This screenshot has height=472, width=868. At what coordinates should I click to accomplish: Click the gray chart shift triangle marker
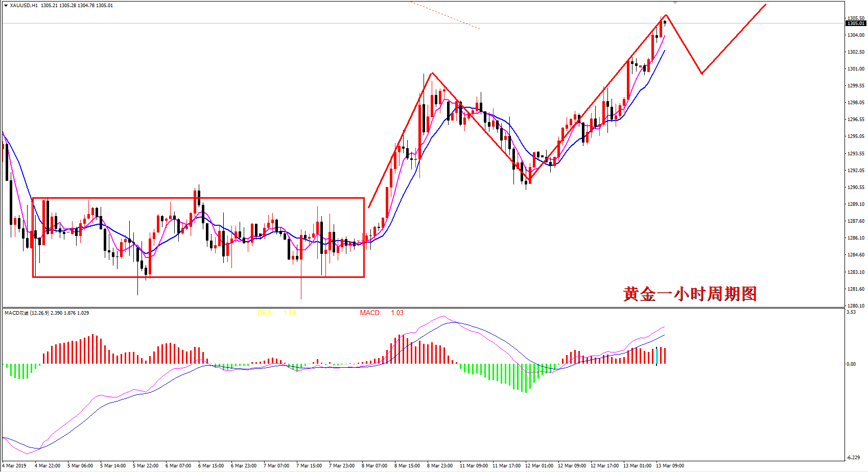(675, 3)
